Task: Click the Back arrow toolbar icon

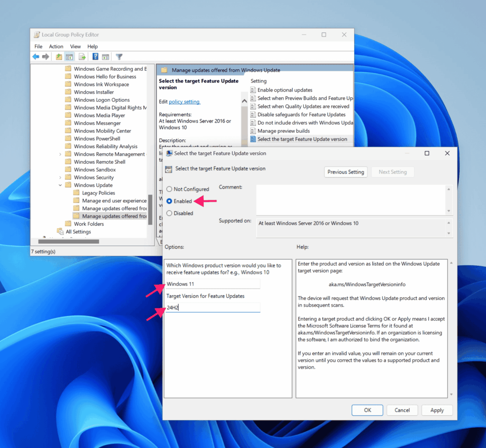Action: pos(36,56)
